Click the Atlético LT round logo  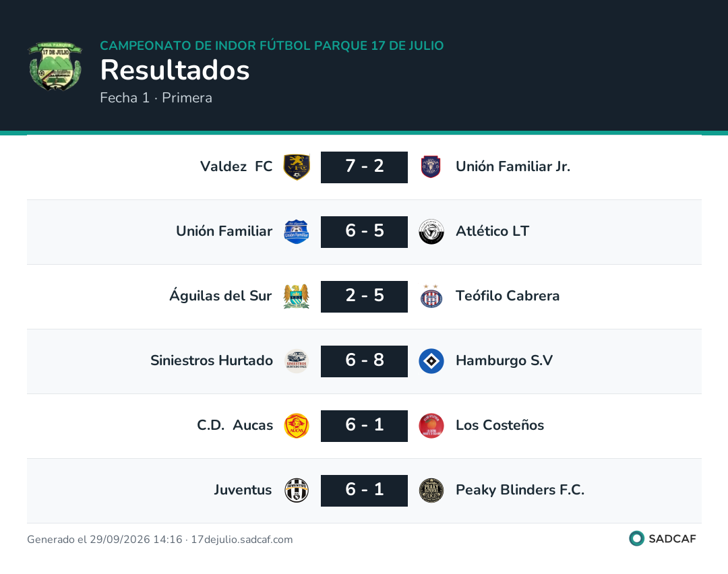click(431, 232)
